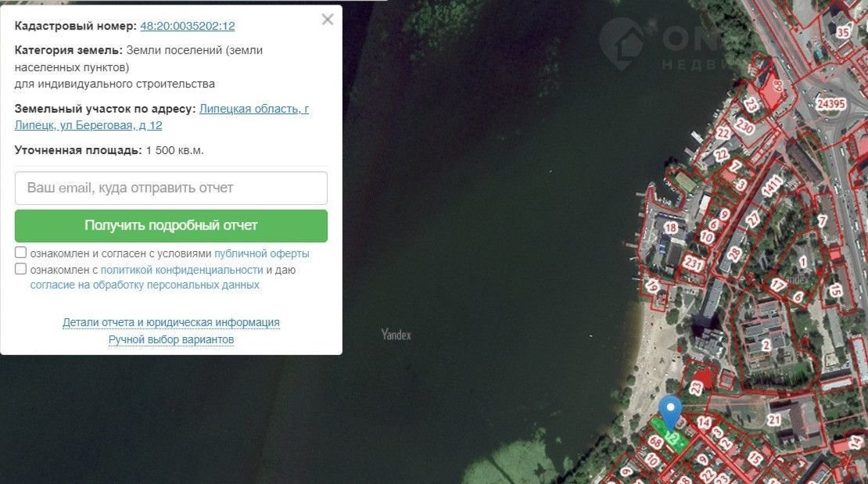This screenshot has width=868, height=484.
Task: Select parcel marker 35 on map
Action: (842, 32)
